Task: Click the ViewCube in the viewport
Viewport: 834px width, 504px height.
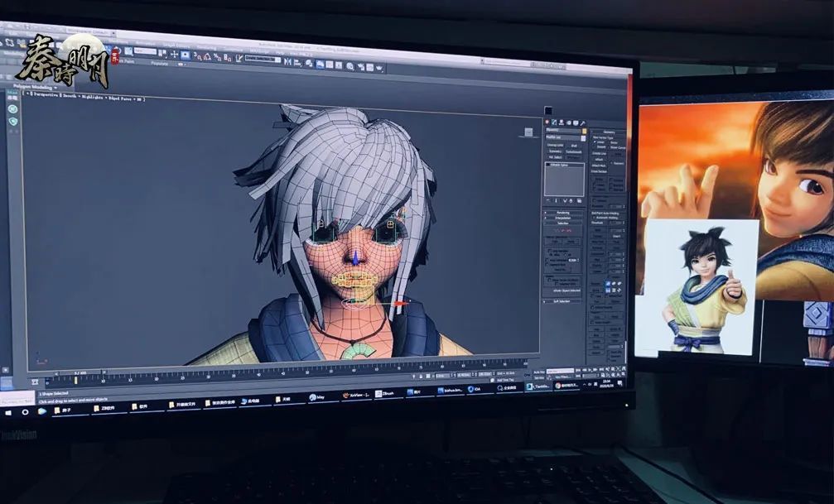Action: click(x=528, y=132)
